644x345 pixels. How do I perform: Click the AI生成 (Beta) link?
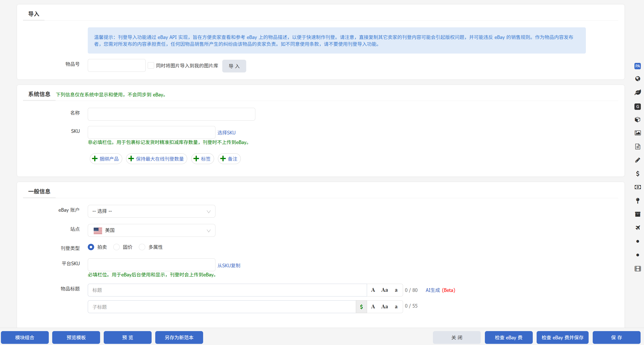coord(440,290)
